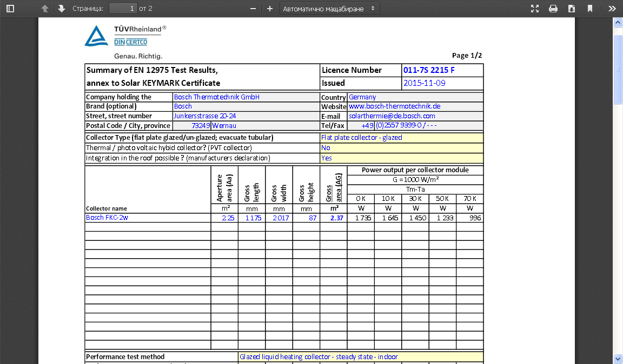The height and width of the screenshot is (364, 623).
Task: Go to previous page arrow
Action: (45, 9)
